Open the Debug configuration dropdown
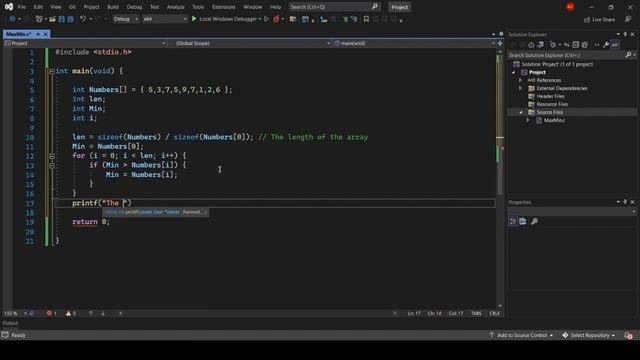 click(126, 19)
